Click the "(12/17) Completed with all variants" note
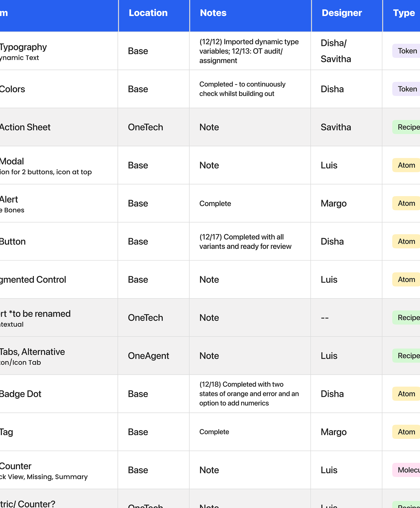This screenshot has height=508, width=420. pyautogui.click(x=245, y=242)
